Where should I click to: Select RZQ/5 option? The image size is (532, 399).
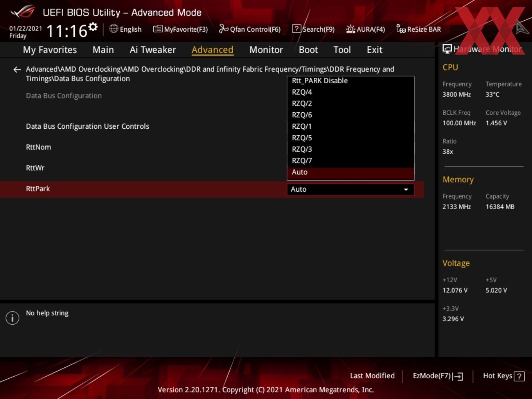[x=350, y=138]
